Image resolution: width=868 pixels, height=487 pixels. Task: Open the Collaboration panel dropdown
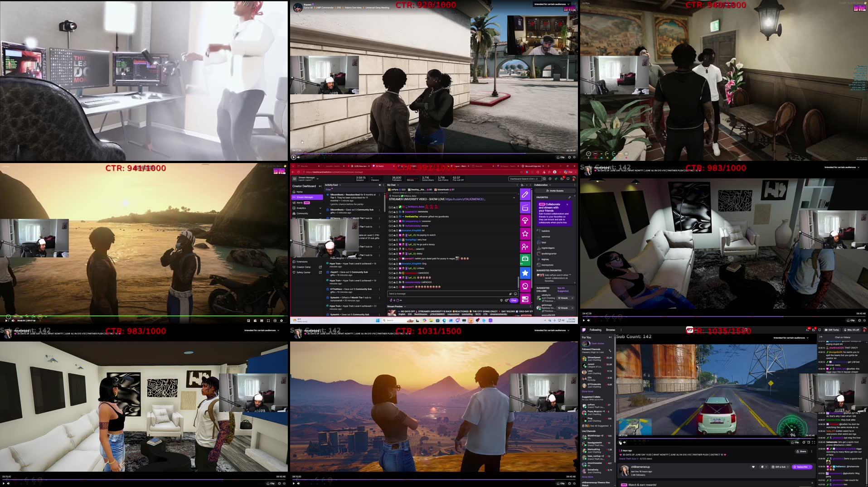click(550, 185)
